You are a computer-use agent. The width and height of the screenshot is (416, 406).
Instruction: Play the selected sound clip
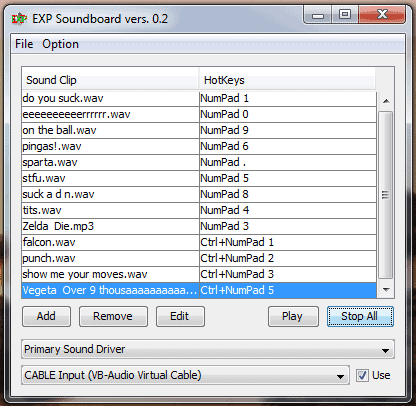point(293,316)
